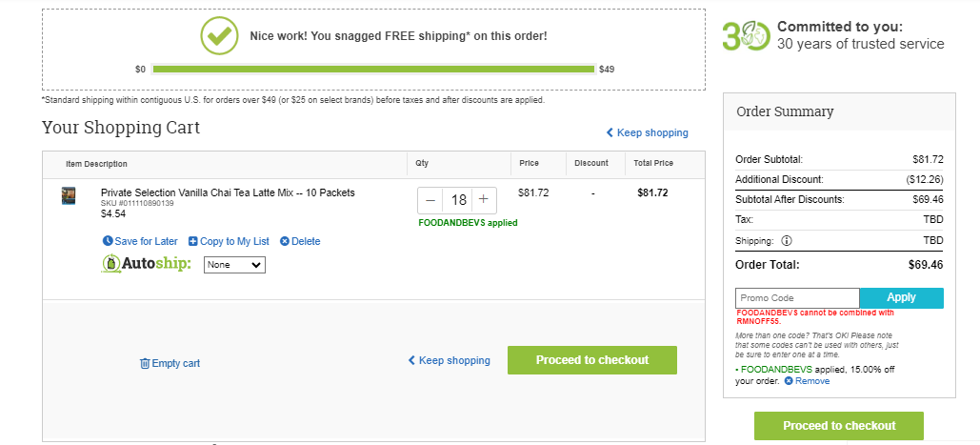This screenshot has height=445, width=980.
Task: Click the Autoship bottle logo icon
Action: click(x=111, y=264)
